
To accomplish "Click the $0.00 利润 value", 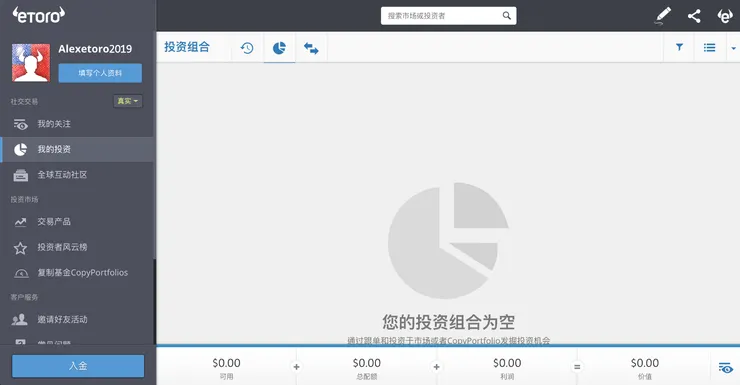I will tap(507, 363).
